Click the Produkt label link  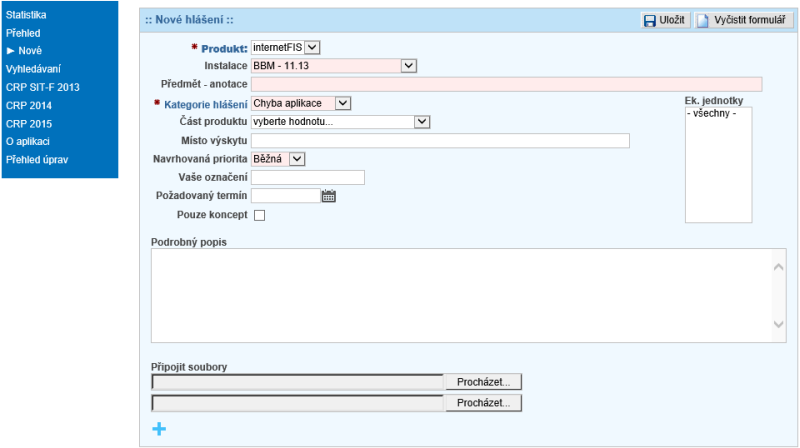click(x=224, y=49)
